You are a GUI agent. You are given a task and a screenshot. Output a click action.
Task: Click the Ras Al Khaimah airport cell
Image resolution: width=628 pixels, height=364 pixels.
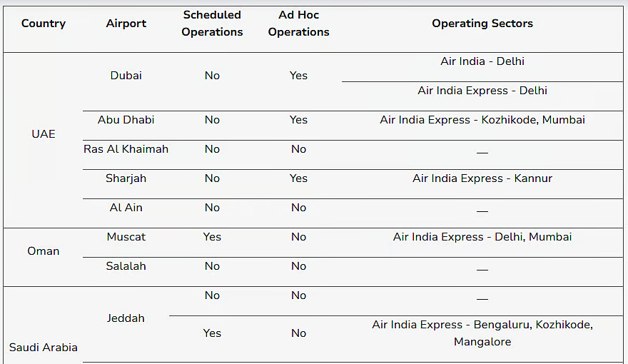(x=126, y=149)
